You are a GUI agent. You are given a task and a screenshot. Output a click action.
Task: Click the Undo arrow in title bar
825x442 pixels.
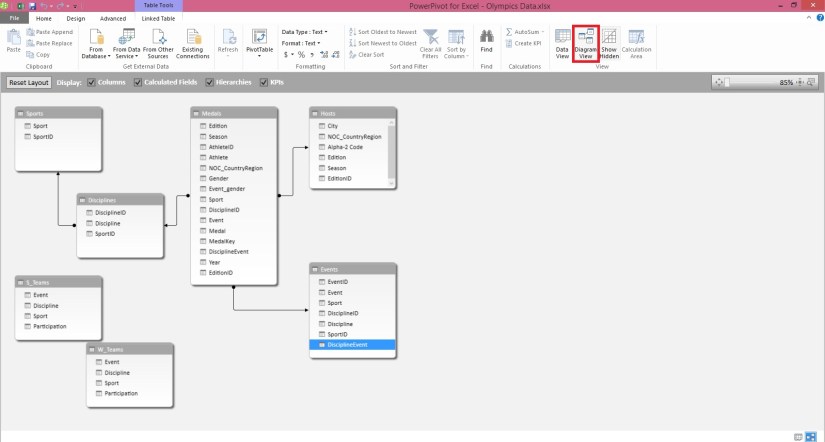pos(44,6)
